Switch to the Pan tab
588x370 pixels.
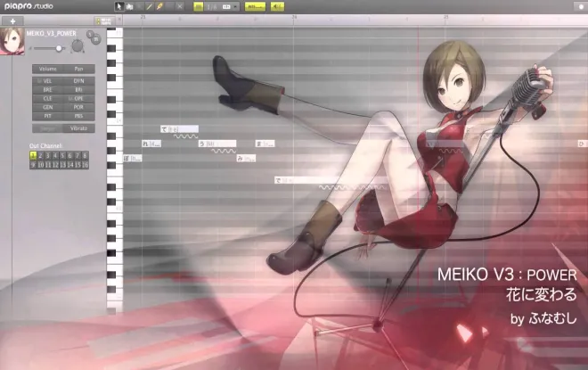click(x=78, y=69)
